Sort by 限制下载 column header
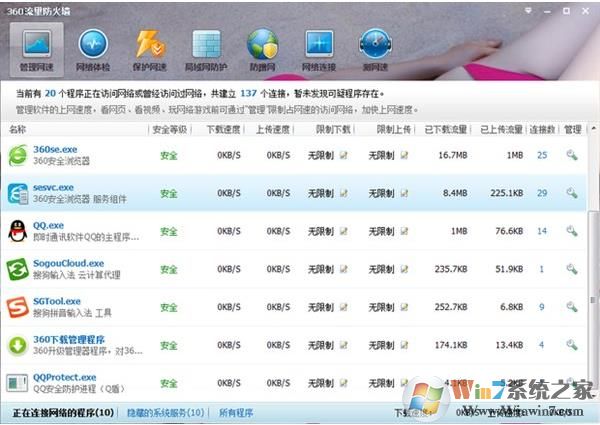This screenshot has height=425, width=600. (x=333, y=130)
